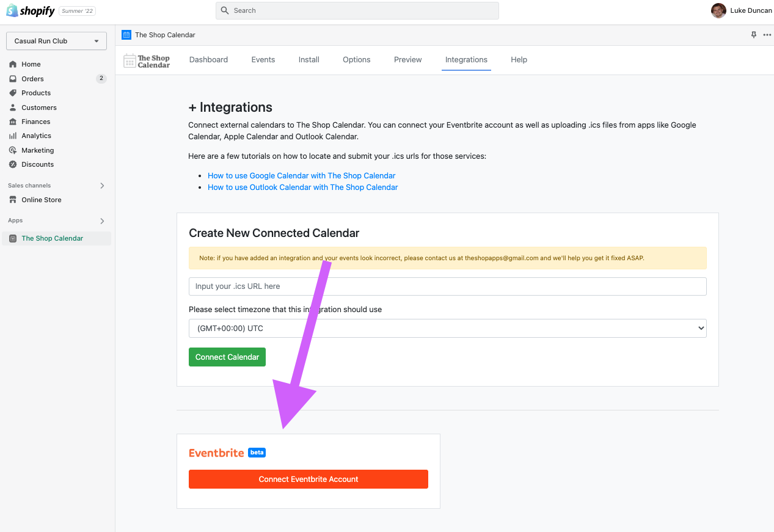Click the Products tag icon
Viewport: 774px width, 532px height.
13,93
